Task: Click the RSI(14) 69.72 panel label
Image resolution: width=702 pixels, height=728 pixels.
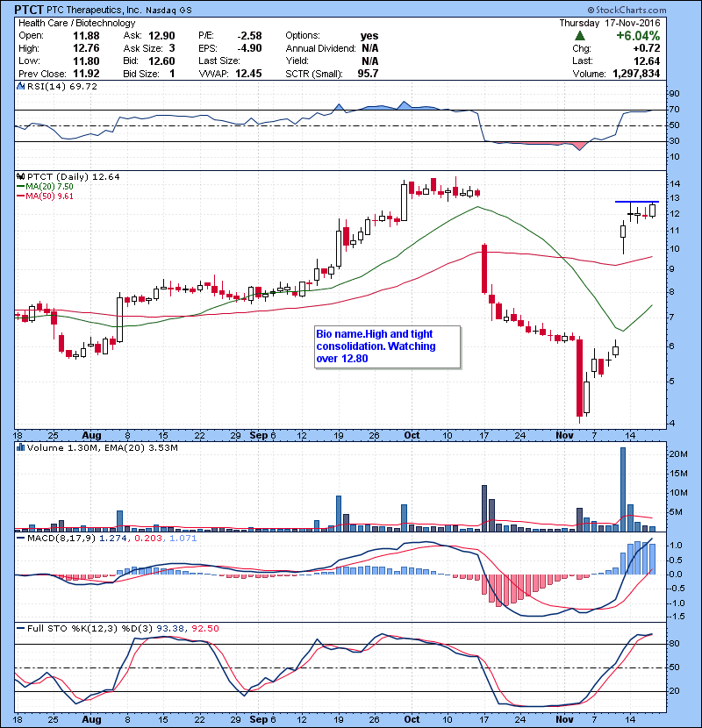Action: coord(62,86)
